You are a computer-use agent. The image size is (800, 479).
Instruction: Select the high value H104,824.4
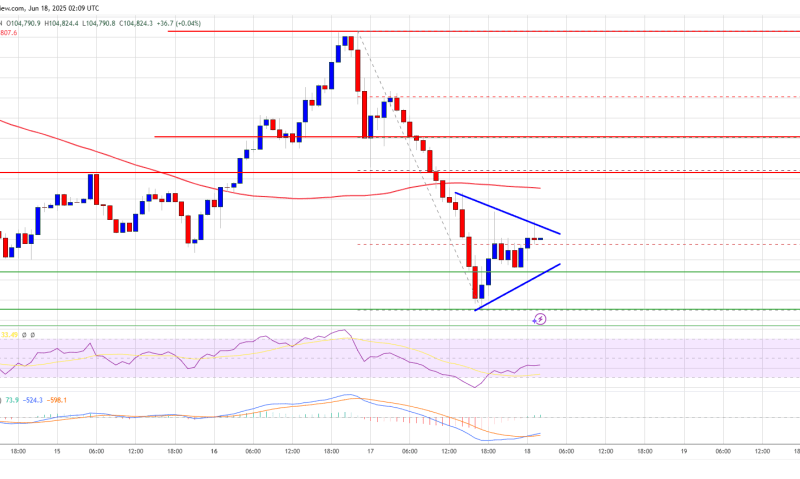pyautogui.click(x=62, y=23)
